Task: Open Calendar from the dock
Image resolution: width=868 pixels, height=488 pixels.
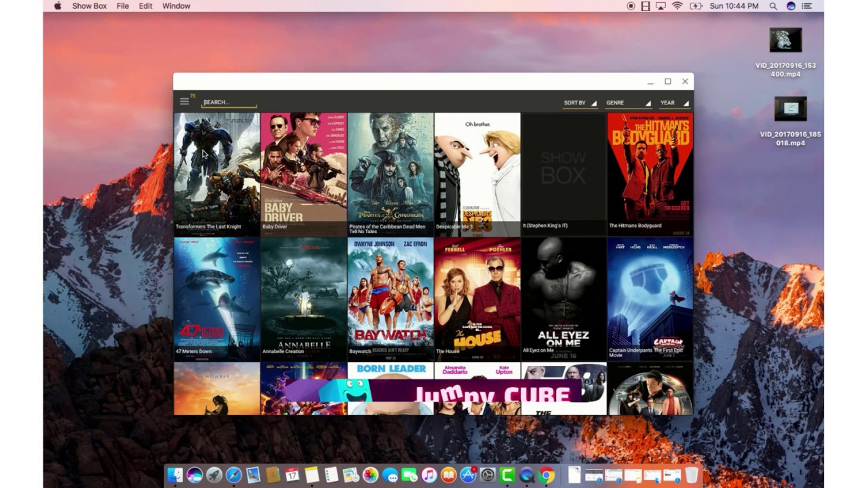Action: point(292,475)
